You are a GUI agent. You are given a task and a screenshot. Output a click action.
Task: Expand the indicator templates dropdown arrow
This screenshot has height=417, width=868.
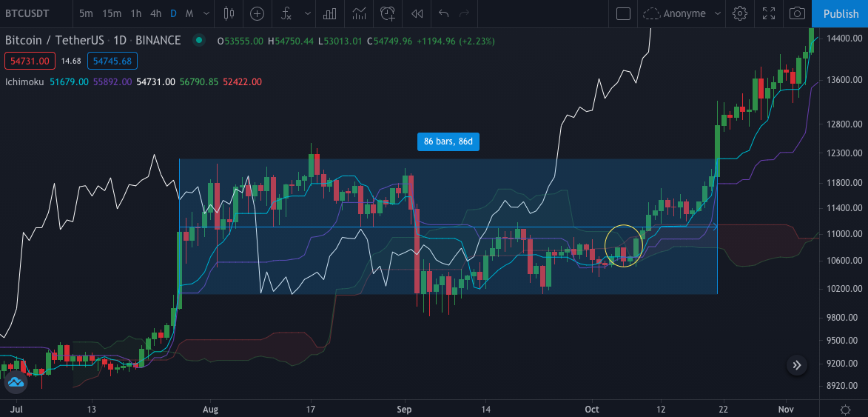click(307, 14)
